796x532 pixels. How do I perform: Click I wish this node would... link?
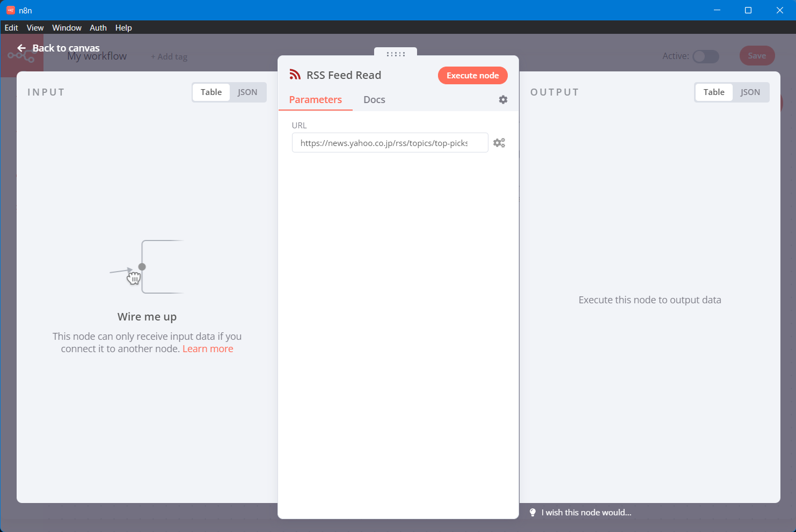(x=586, y=513)
